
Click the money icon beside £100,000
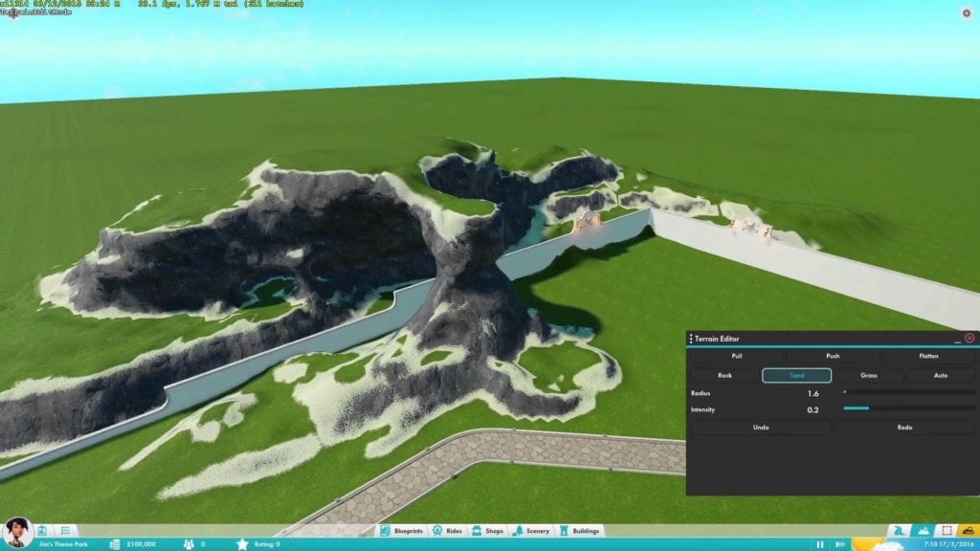point(115,544)
